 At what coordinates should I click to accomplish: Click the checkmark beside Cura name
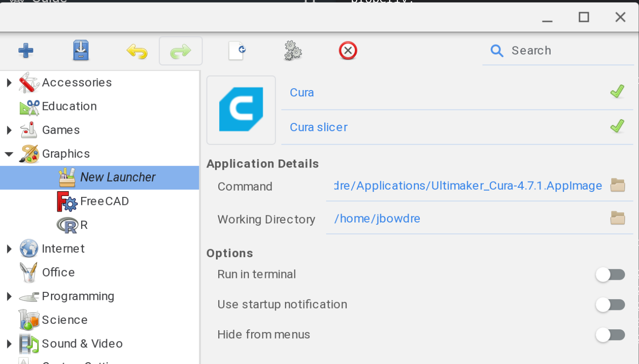coord(617,91)
